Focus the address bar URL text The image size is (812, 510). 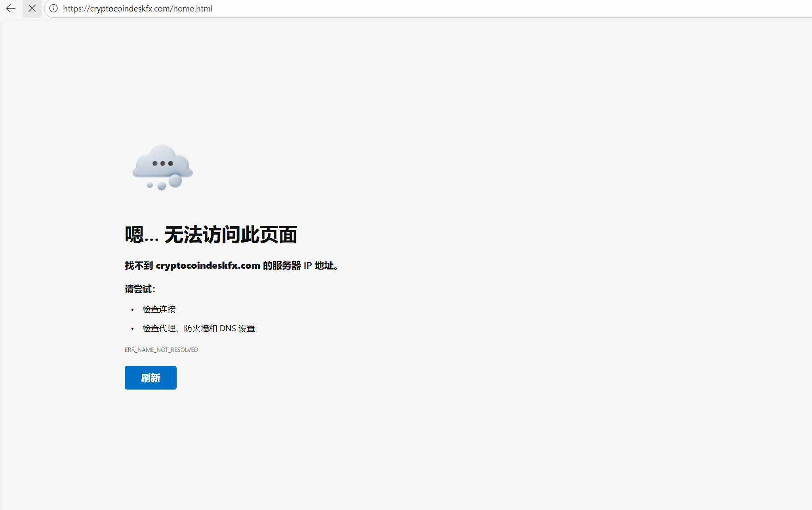(137, 8)
